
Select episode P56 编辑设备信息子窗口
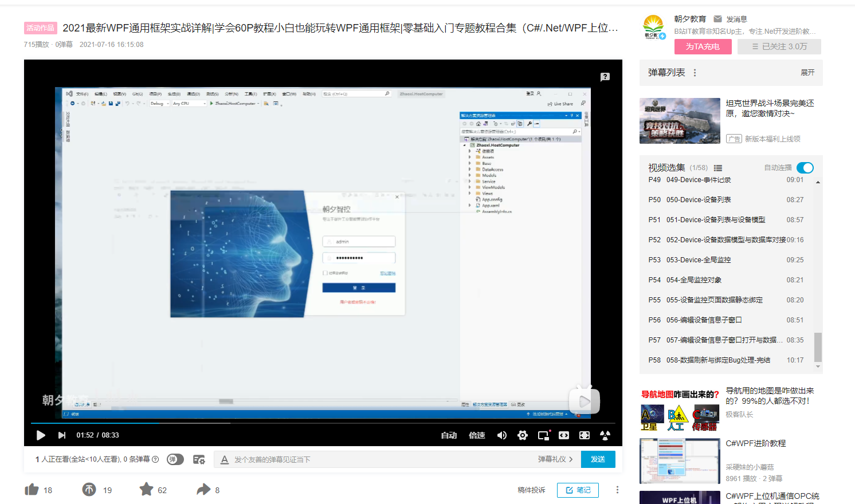click(x=726, y=320)
